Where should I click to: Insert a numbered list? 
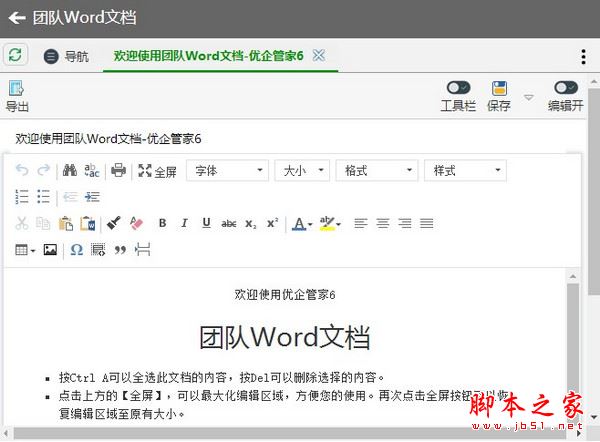pos(22,197)
